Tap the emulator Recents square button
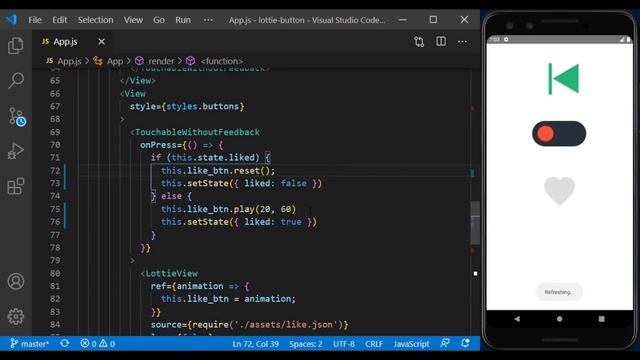The image size is (640, 360). click(602, 319)
